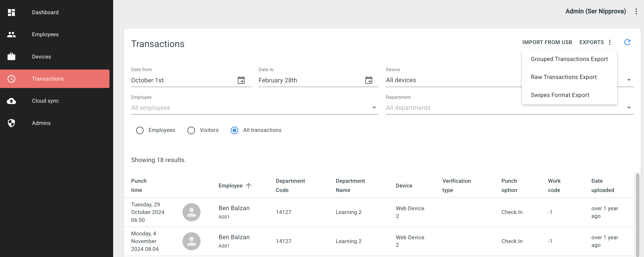
Task: Select the Visitors radio button
Action: [x=191, y=130]
